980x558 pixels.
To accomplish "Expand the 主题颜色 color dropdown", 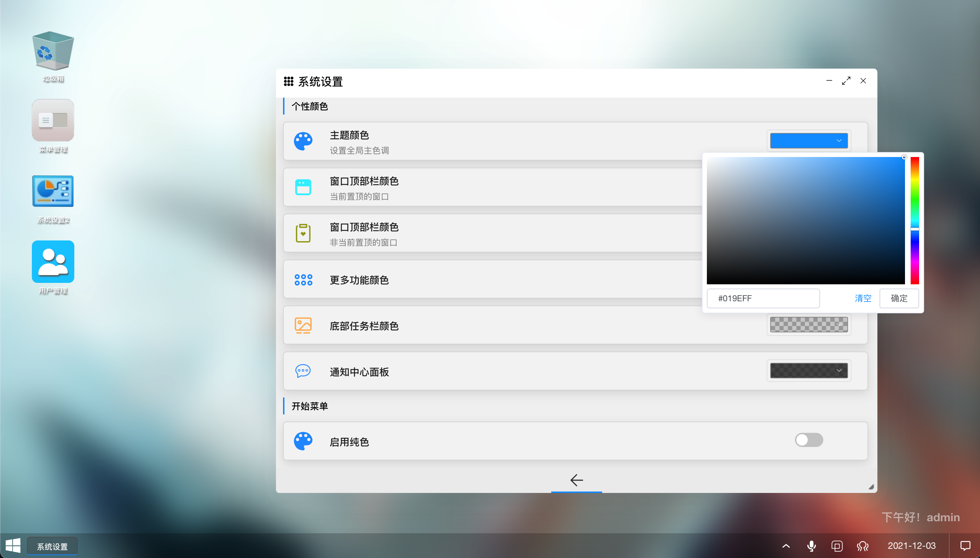I will (x=809, y=141).
